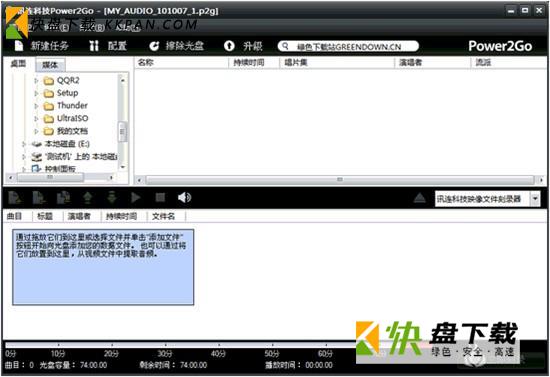Expand the 我的文档 folder node
Image resolution: width=550 pixels, height=377 pixels.
tap(36, 131)
